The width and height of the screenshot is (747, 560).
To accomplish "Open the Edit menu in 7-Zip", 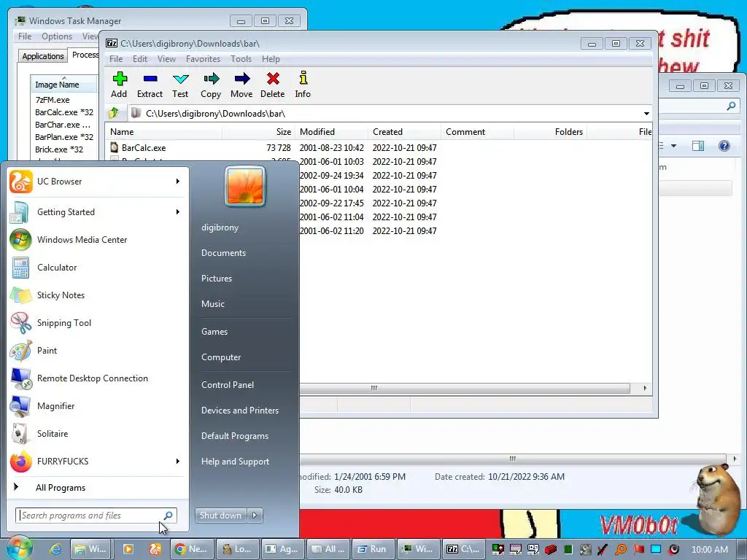I will 139,59.
